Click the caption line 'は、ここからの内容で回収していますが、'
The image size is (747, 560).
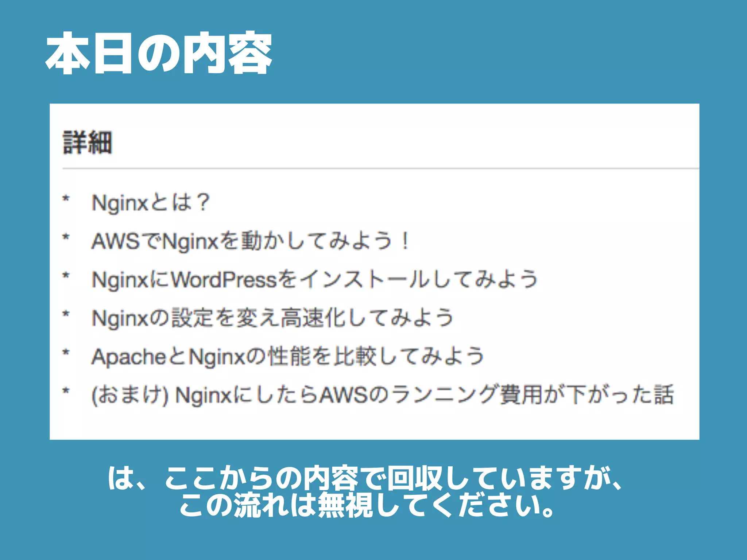tap(365, 478)
